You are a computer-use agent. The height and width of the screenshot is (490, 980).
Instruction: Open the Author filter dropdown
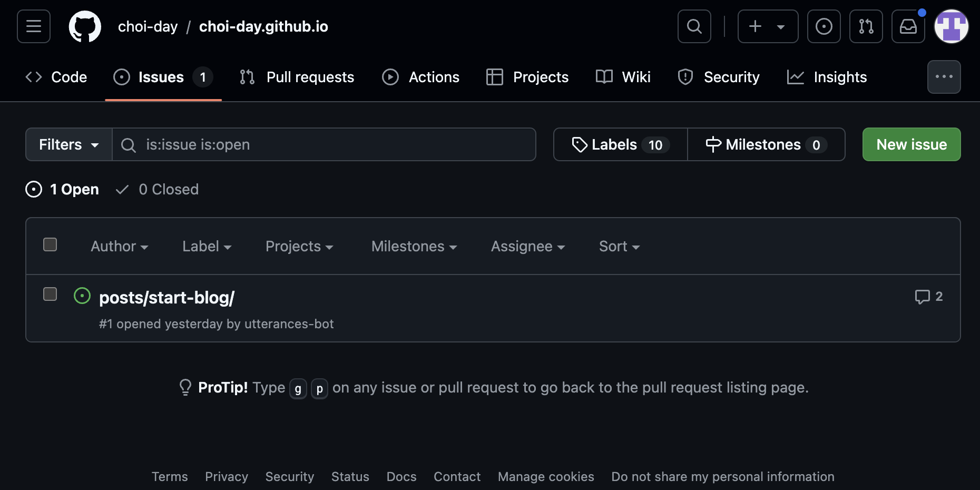(119, 246)
